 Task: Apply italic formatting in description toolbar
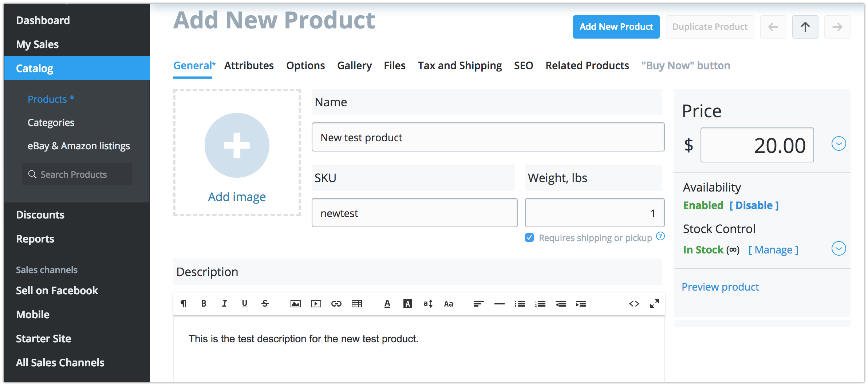pyautogui.click(x=224, y=304)
